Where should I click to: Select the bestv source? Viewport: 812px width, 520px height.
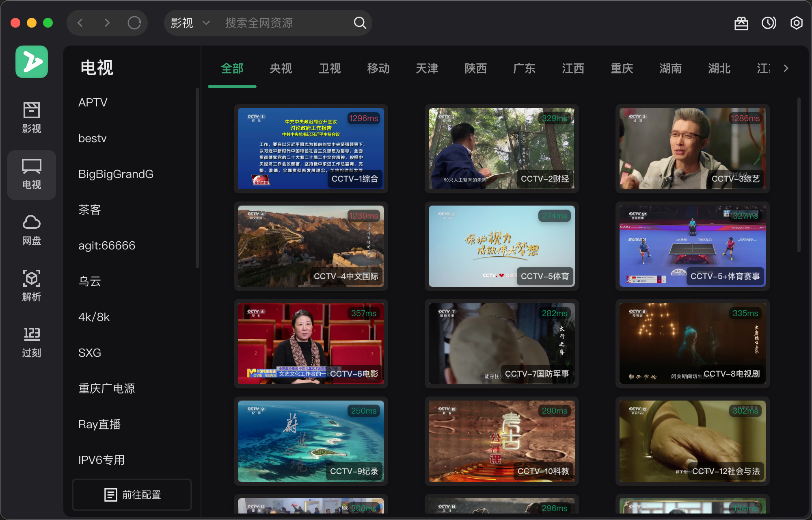93,138
